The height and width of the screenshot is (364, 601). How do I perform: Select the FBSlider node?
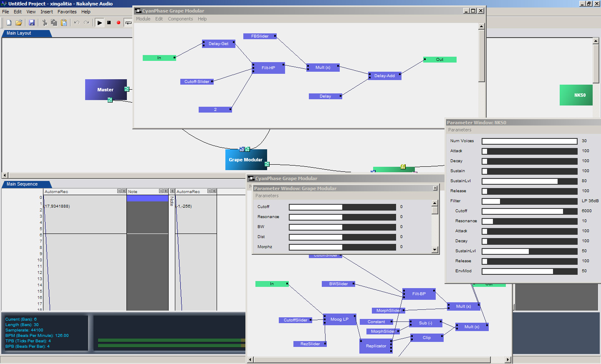[x=260, y=36]
